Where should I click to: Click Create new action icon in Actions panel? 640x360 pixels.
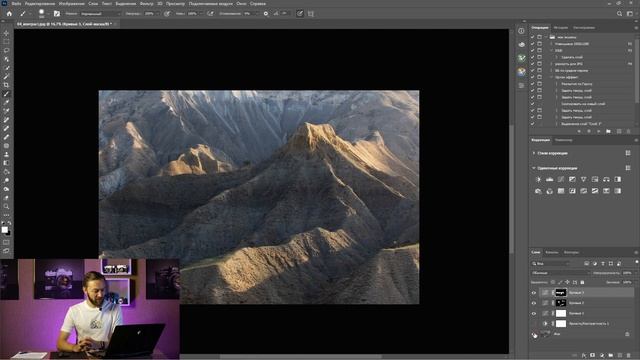619,131
